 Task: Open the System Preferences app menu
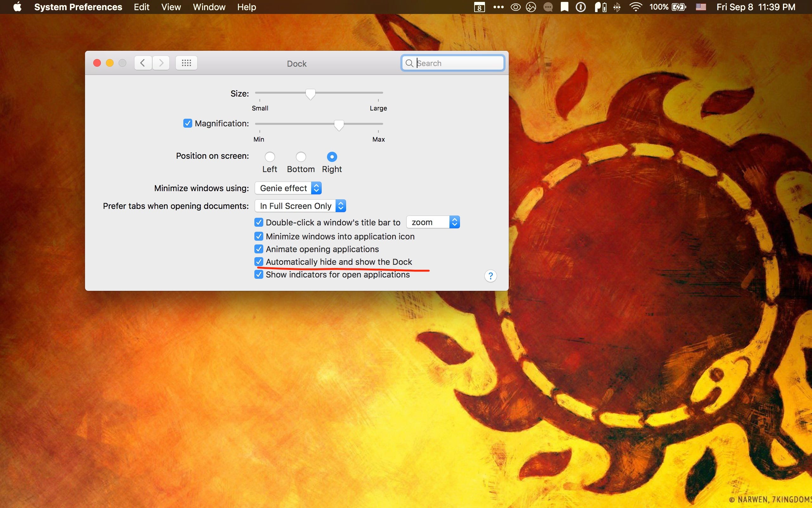[78, 7]
